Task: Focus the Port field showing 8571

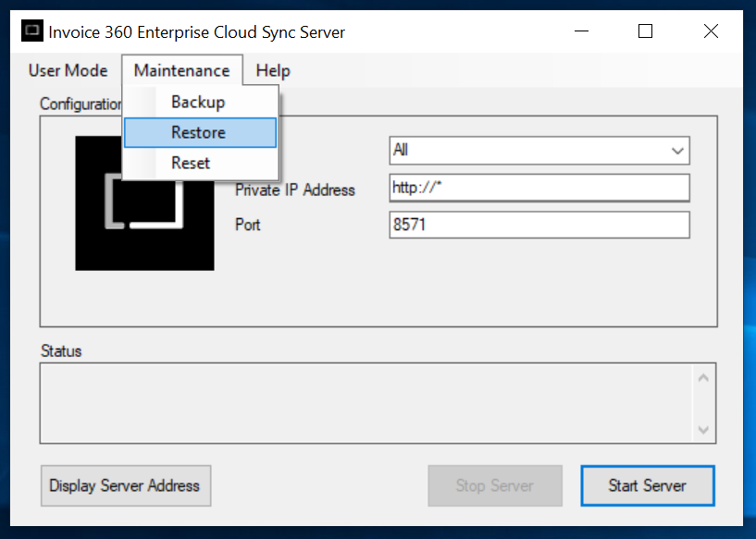Action: (539, 225)
